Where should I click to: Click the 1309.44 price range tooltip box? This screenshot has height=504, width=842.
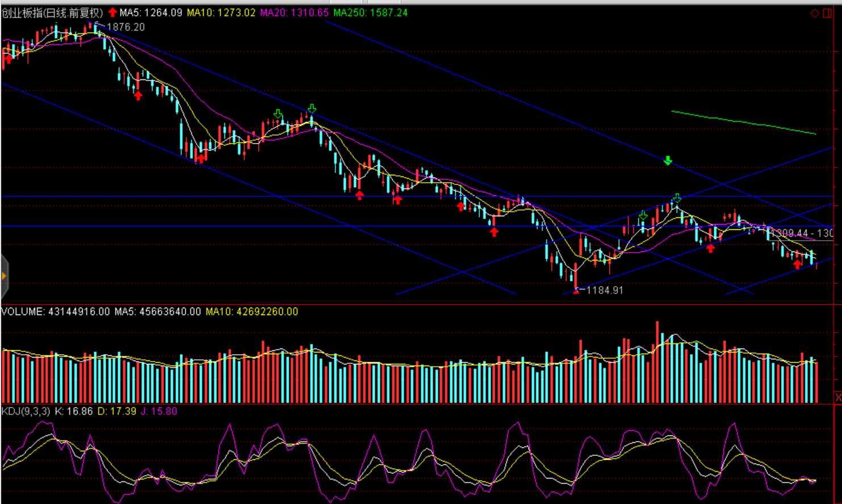[802, 233]
